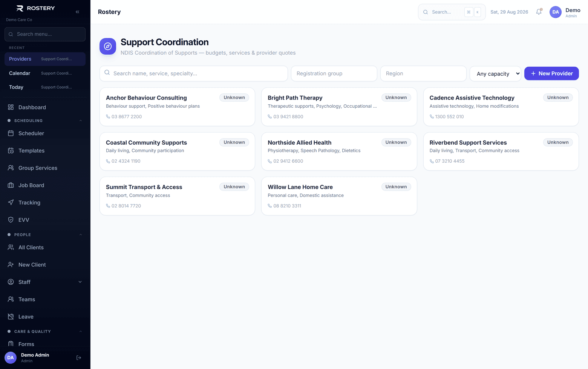Open the global Search box in header
The height and width of the screenshot is (369, 588).
(x=452, y=12)
